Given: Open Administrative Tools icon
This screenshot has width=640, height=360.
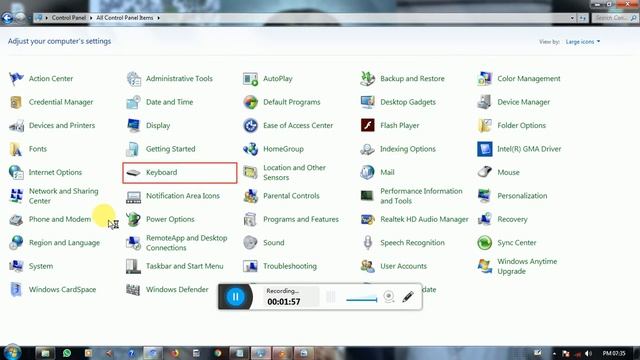Looking at the screenshot, I should coord(133,78).
